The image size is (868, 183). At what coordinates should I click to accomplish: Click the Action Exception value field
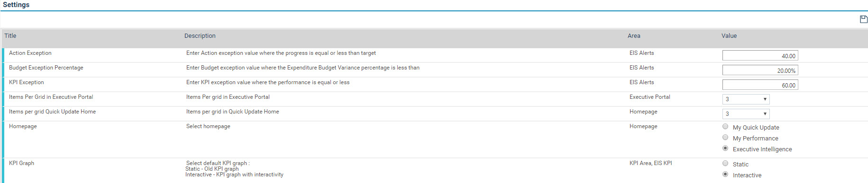pyautogui.click(x=760, y=56)
